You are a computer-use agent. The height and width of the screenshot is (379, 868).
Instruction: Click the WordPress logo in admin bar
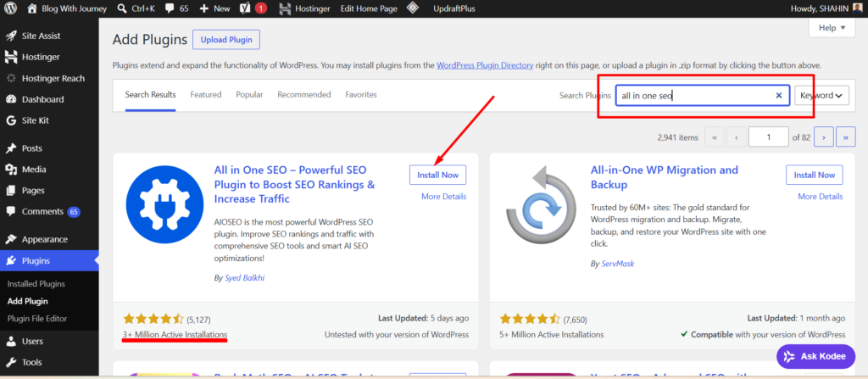12,8
